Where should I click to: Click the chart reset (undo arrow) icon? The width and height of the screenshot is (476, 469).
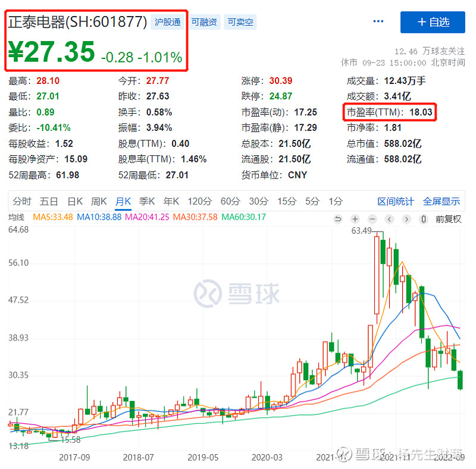click(x=337, y=219)
